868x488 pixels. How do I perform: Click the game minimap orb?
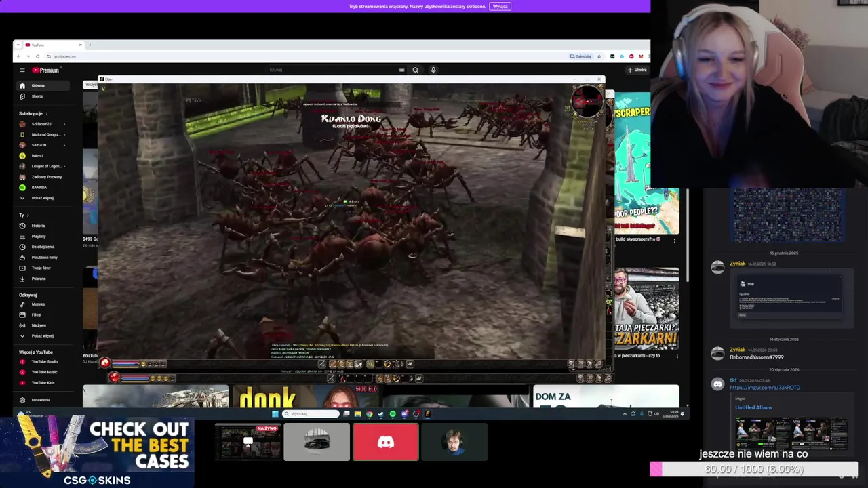587,102
